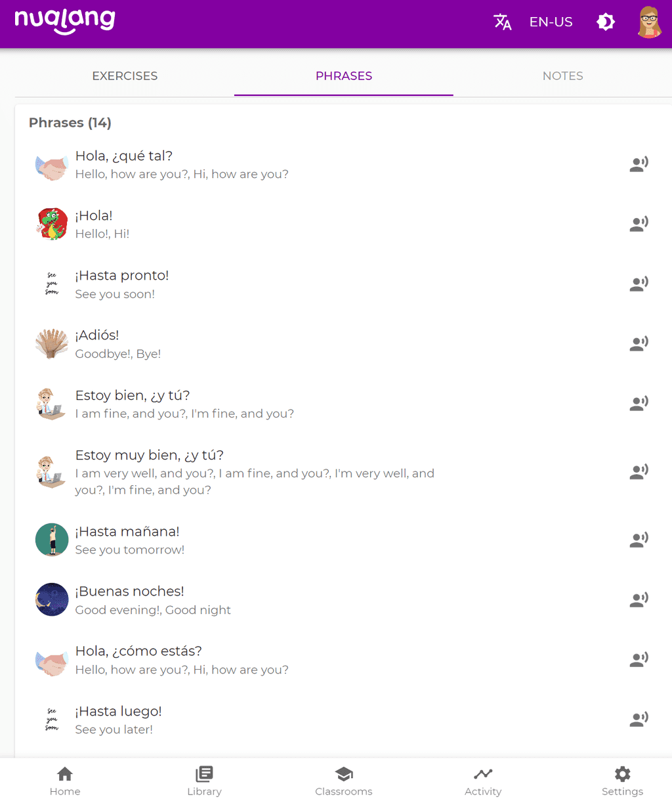Click the translate language icon
Image resolution: width=672 pixels, height=801 pixels.
[x=503, y=22]
